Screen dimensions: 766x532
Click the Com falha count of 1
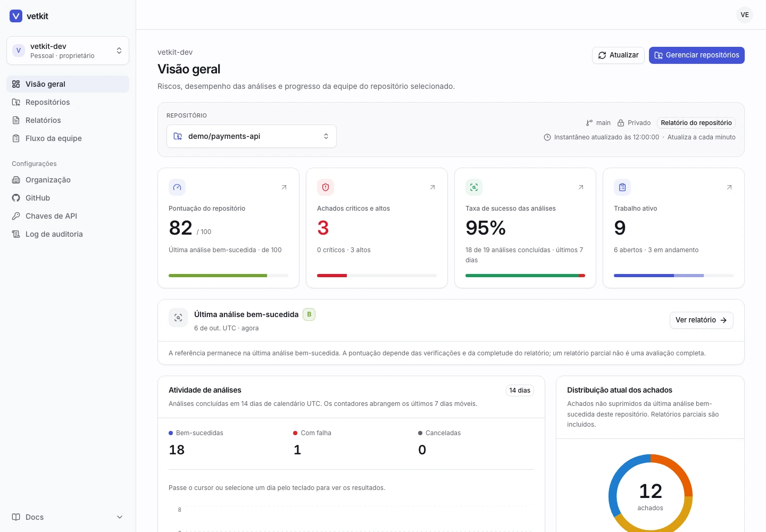(x=297, y=450)
